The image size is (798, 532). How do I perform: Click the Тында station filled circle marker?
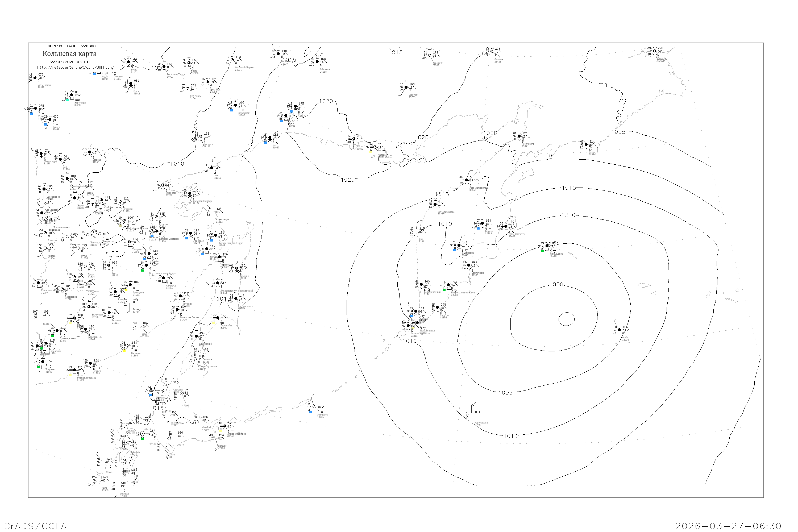coord(50,119)
